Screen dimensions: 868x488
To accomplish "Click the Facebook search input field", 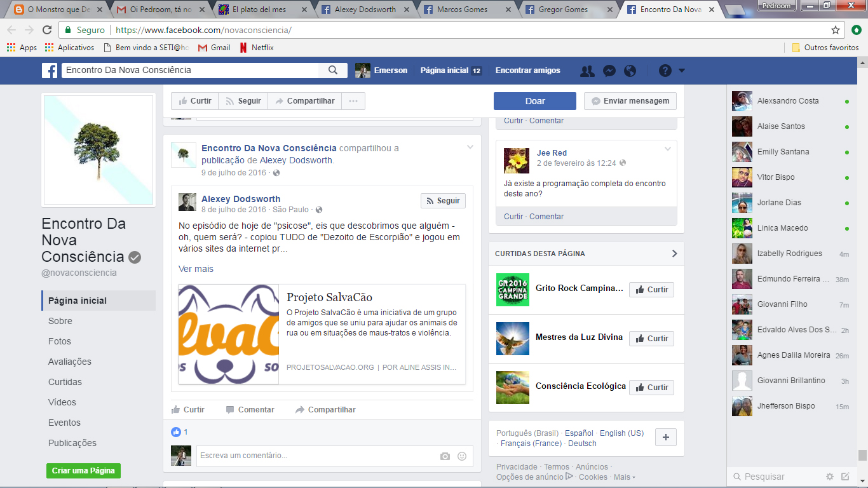I will [191, 71].
